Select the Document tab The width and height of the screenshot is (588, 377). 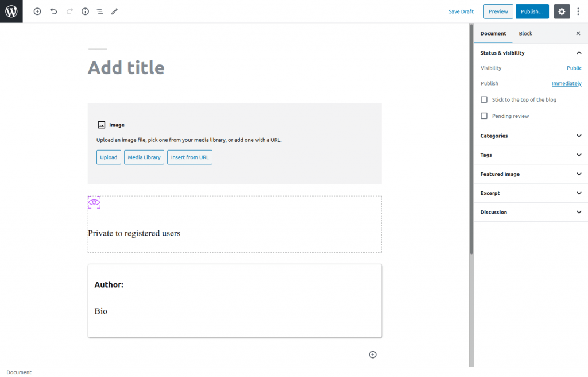493,33
